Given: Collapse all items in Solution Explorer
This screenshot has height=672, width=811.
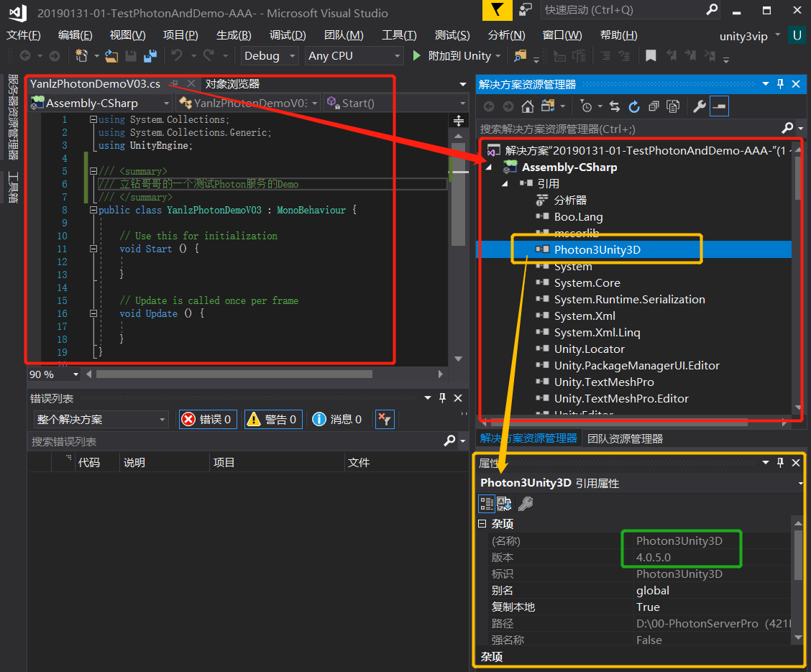Looking at the screenshot, I should pos(654,106).
